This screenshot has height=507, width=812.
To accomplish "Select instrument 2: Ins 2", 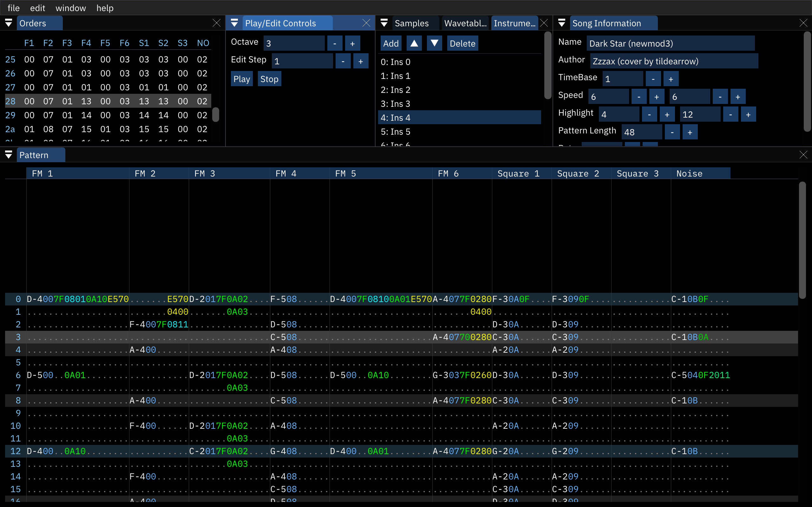I will 395,90.
